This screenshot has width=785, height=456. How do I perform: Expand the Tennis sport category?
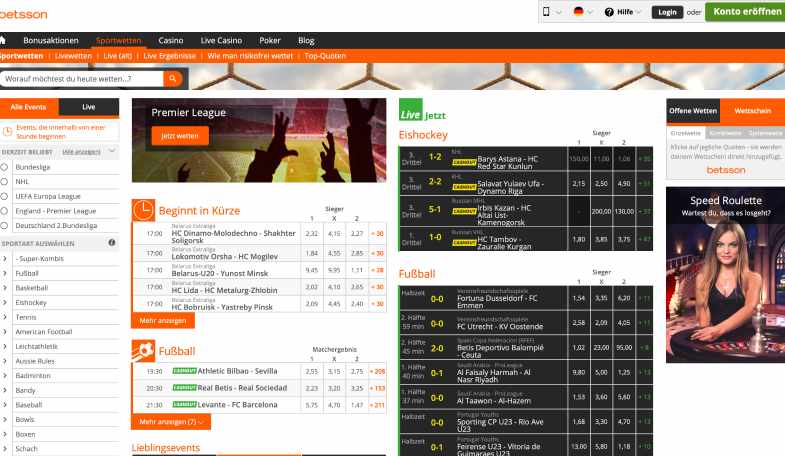tap(5, 317)
